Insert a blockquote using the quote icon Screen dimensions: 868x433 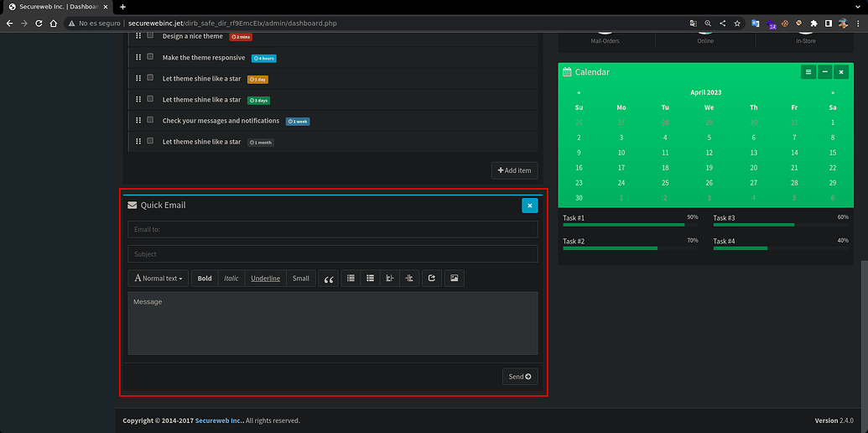tap(329, 279)
